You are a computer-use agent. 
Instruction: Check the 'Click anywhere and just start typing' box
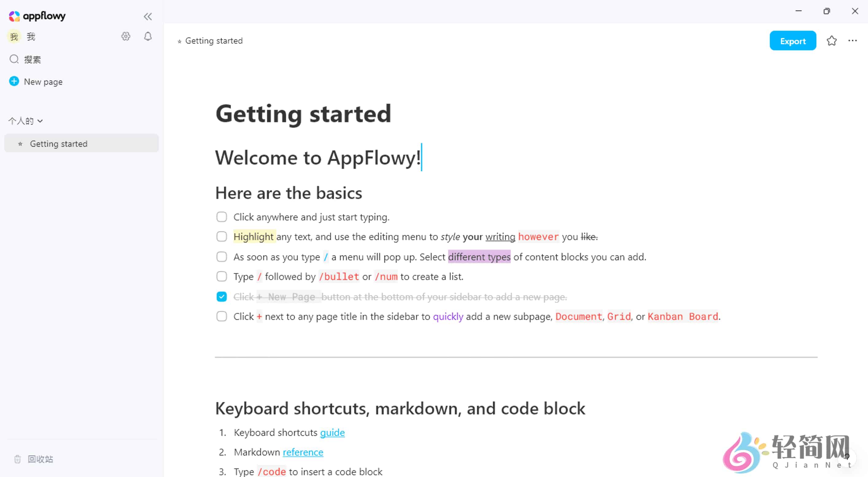(221, 217)
